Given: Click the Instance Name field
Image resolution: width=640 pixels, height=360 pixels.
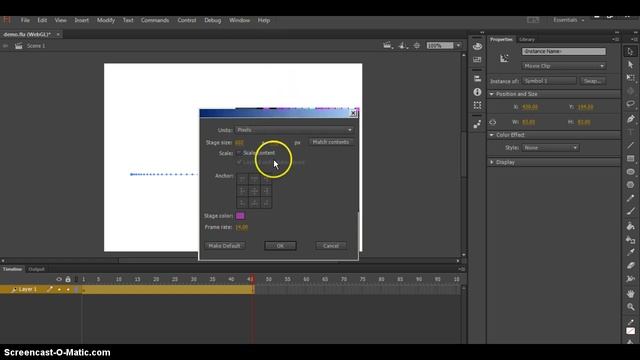Looking at the screenshot, I should point(563,51).
